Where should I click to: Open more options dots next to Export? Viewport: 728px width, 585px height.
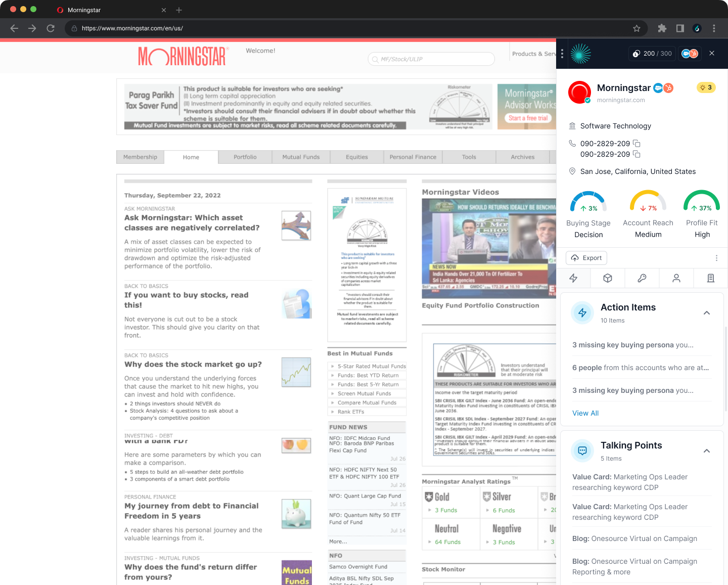716,258
